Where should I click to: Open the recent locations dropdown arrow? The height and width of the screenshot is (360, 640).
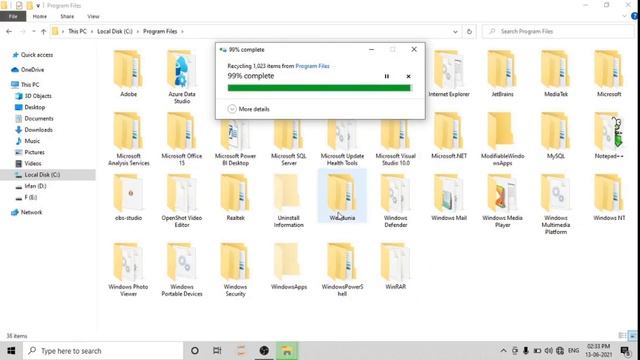pyautogui.click(x=33, y=31)
